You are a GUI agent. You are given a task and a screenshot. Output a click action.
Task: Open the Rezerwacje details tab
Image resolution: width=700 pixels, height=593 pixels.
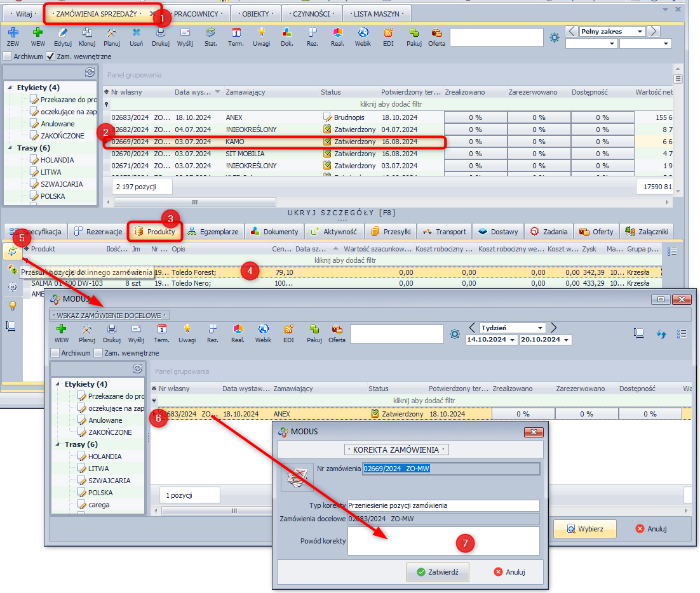[98, 232]
